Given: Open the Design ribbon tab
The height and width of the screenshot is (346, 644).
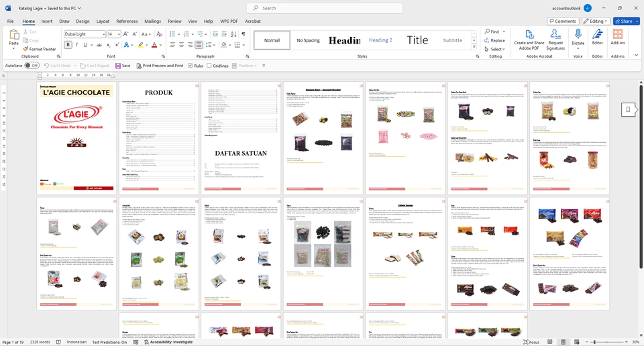Looking at the screenshot, I should coord(83,21).
